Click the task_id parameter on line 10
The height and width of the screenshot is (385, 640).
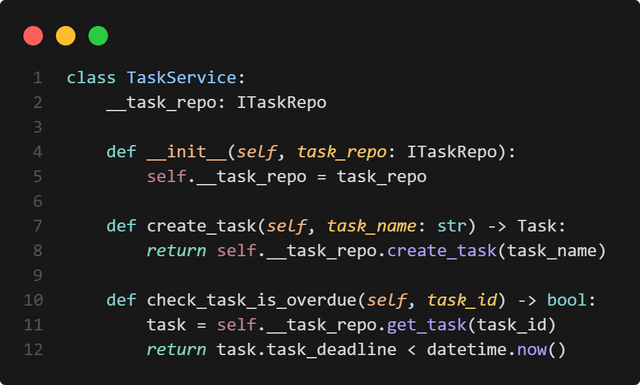462,300
